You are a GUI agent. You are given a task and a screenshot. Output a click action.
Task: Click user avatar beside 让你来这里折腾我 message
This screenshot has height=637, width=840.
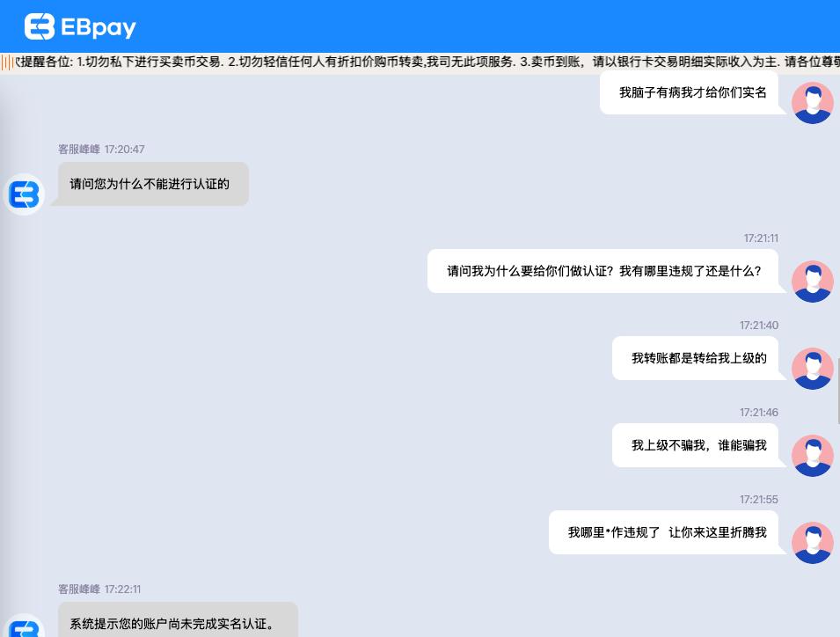pos(813,543)
